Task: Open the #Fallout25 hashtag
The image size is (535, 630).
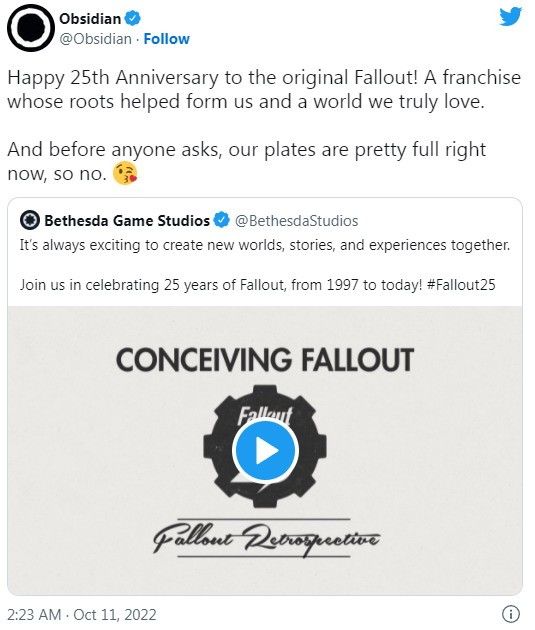Action: [x=461, y=285]
